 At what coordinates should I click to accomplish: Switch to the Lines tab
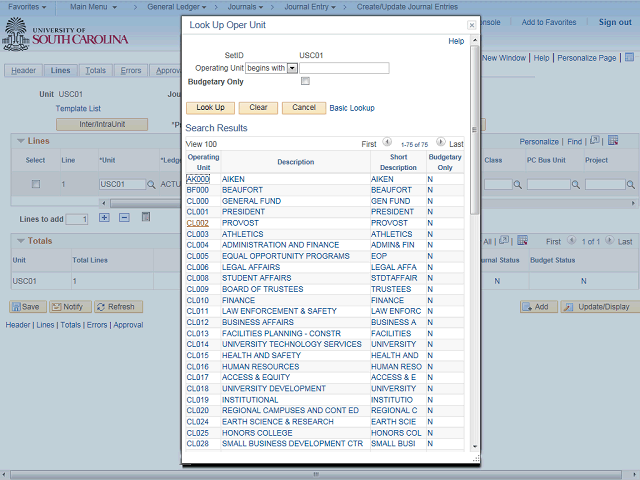click(x=60, y=71)
